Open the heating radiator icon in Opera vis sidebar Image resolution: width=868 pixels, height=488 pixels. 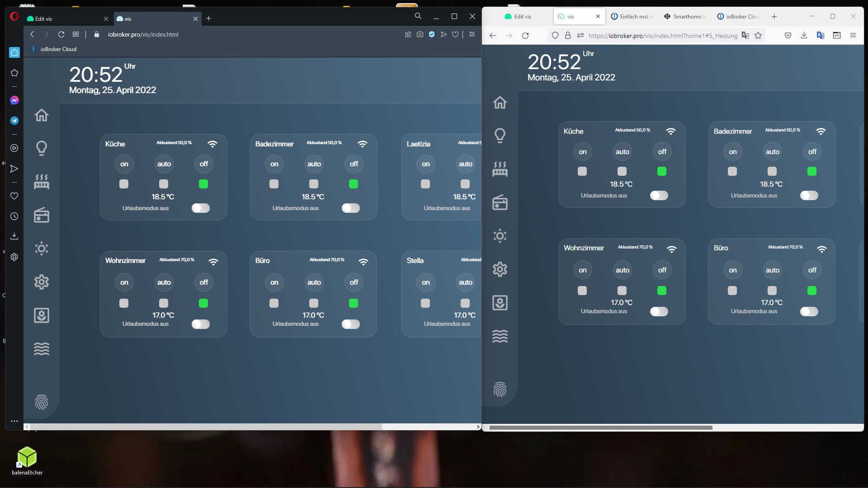pos(41,181)
